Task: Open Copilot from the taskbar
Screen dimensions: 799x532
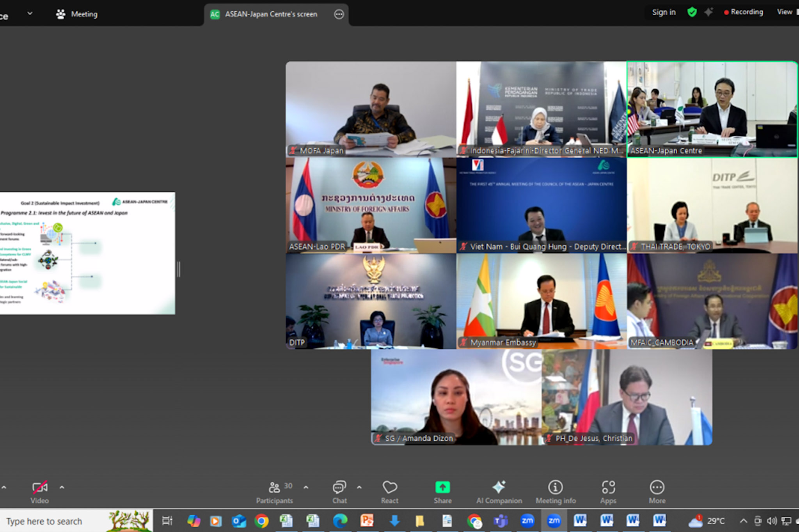Action: tap(194, 521)
